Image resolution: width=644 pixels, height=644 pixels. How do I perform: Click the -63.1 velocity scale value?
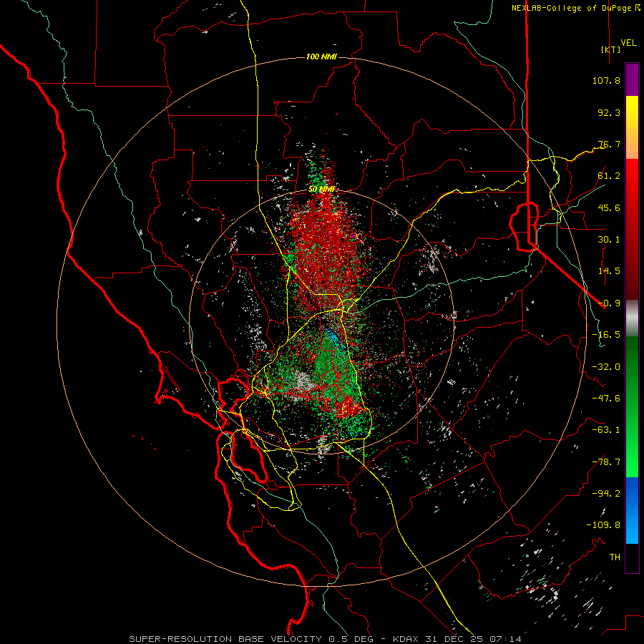(606, 430)
